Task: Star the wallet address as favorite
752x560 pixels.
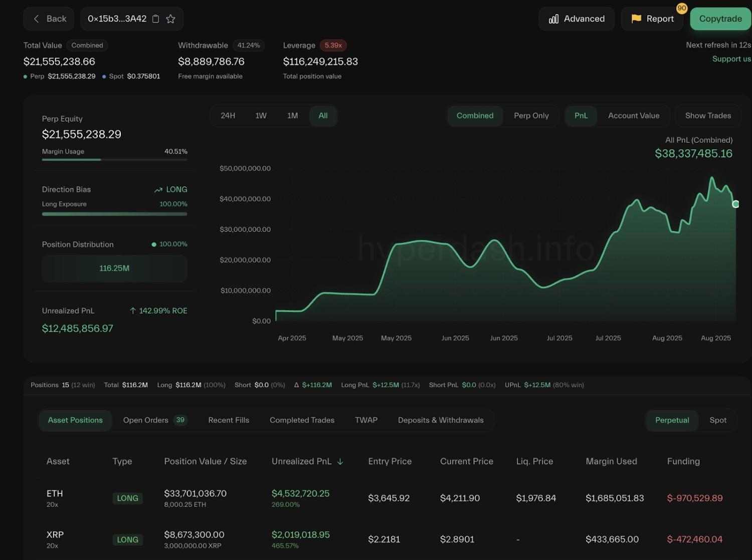Action: coord(170,19)
